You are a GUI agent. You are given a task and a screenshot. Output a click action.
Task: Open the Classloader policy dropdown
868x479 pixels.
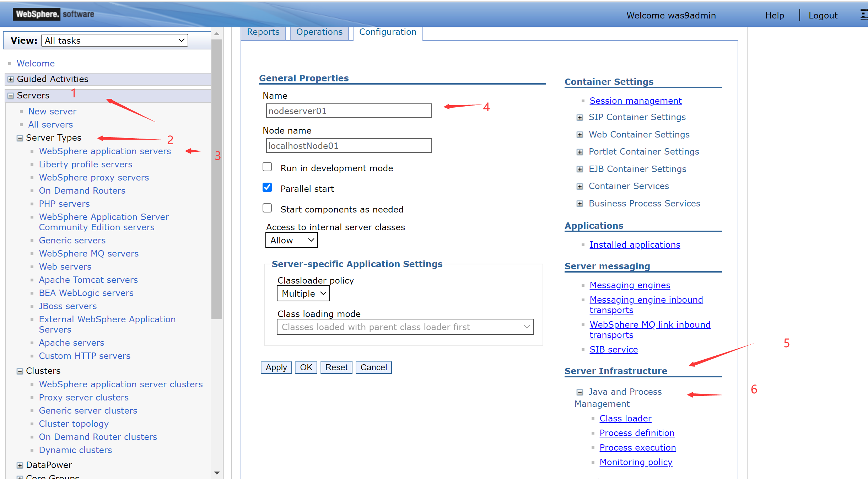click(x=303, y=294)
